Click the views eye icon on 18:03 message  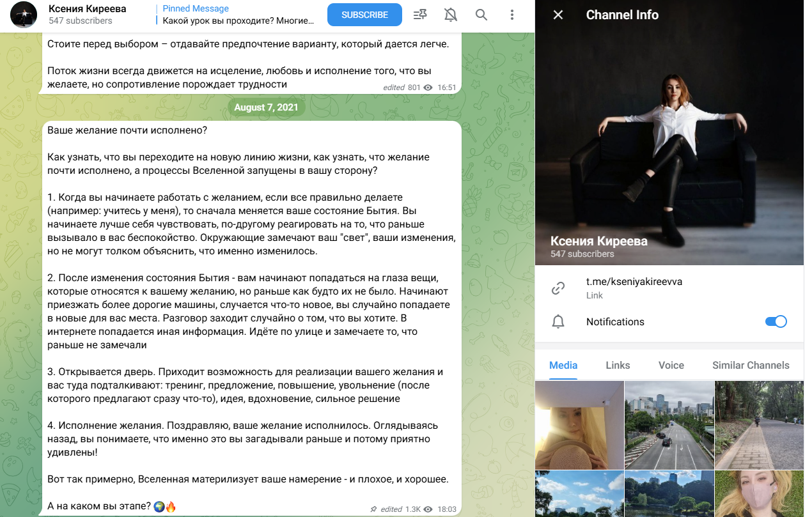428,509
